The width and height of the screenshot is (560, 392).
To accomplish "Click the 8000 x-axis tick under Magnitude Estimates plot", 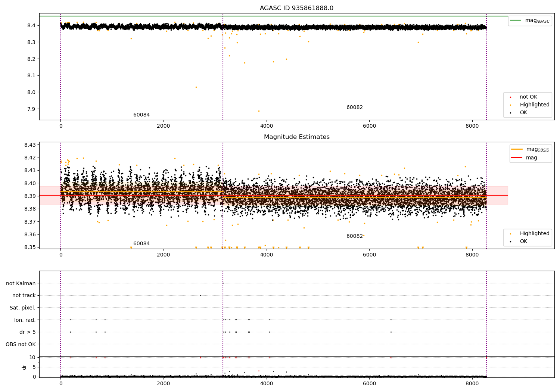I will 472,255.
